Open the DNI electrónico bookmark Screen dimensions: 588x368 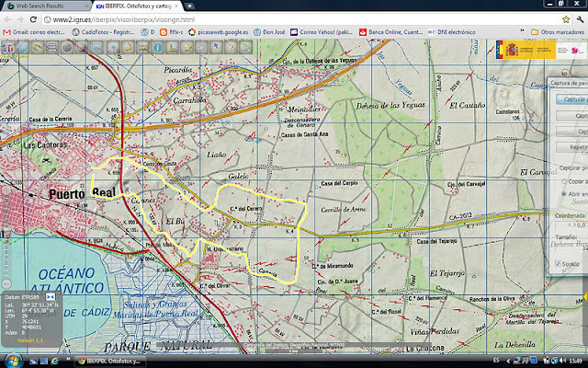coord(452,32)
